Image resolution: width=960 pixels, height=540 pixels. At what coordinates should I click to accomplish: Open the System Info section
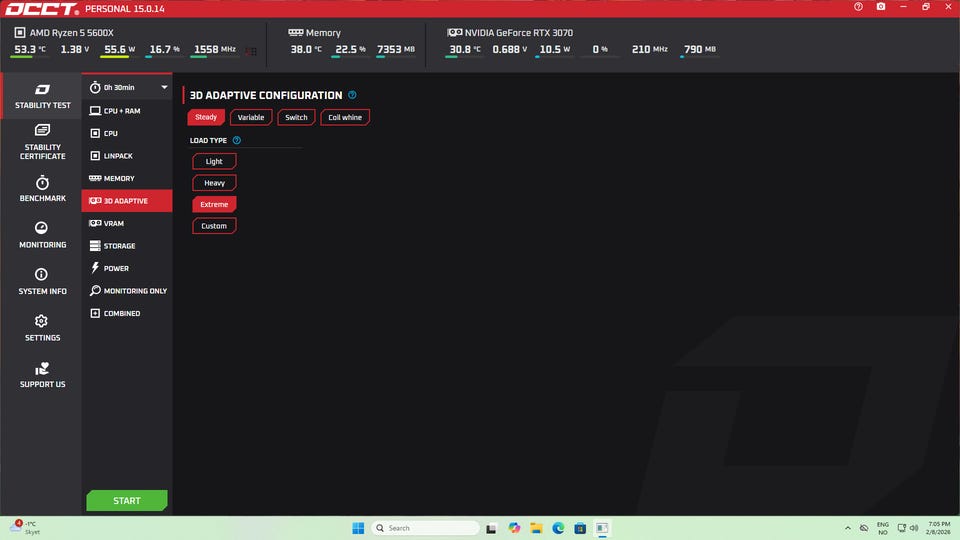42,282
